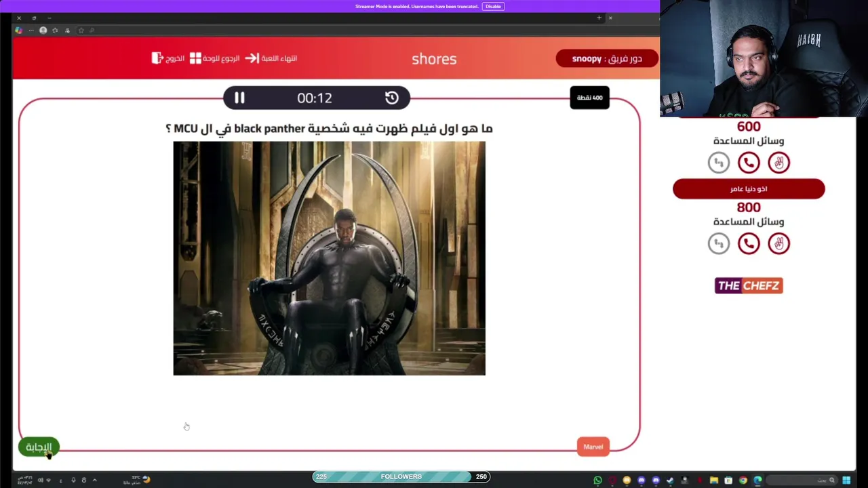Open the browser three-dot settings menu
Image resolution: width=868 pixels, height=488 pixels.
click(x=31, y=30)
